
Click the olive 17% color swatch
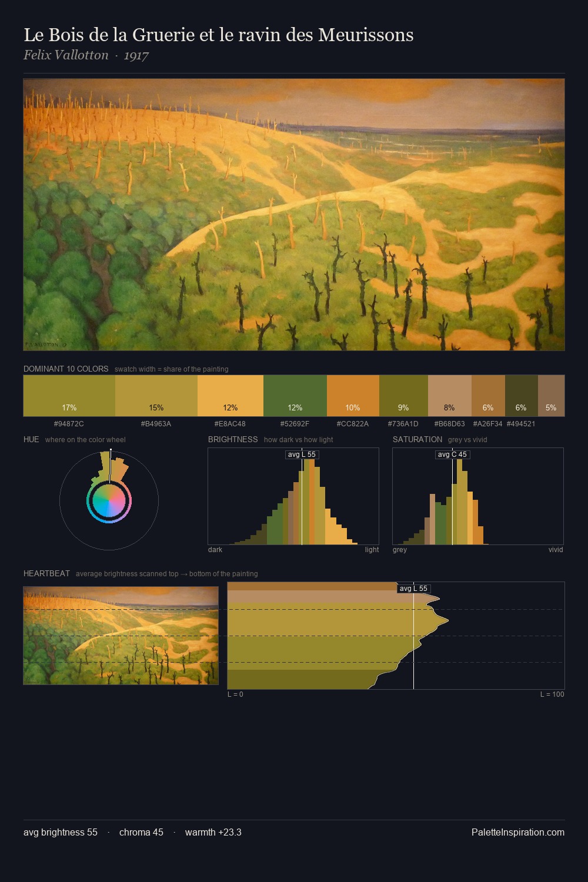[x=69, y=396]
